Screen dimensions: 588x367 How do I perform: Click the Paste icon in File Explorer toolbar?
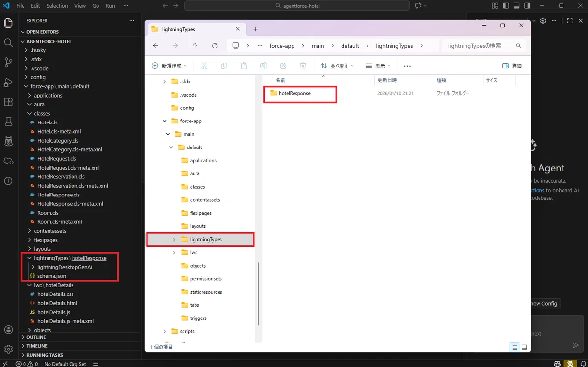pyautogui.click(x=244, y=66)
